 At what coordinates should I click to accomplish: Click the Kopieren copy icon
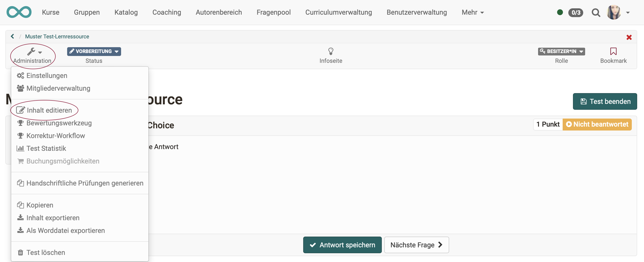click(x=21, y=205)
